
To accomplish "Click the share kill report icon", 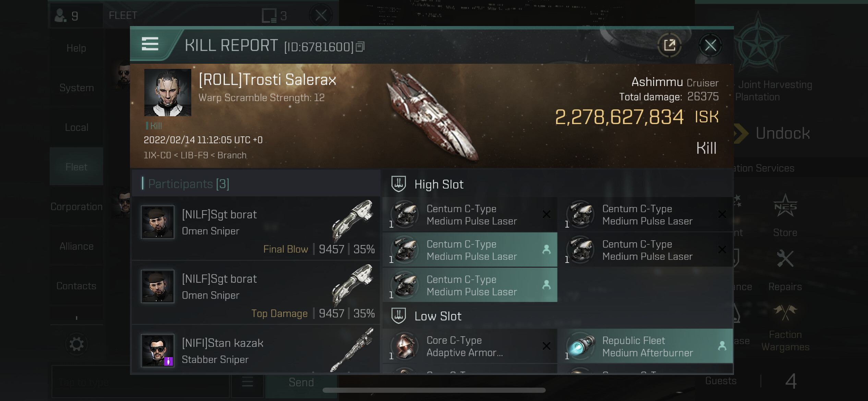I will coord(669,45).
